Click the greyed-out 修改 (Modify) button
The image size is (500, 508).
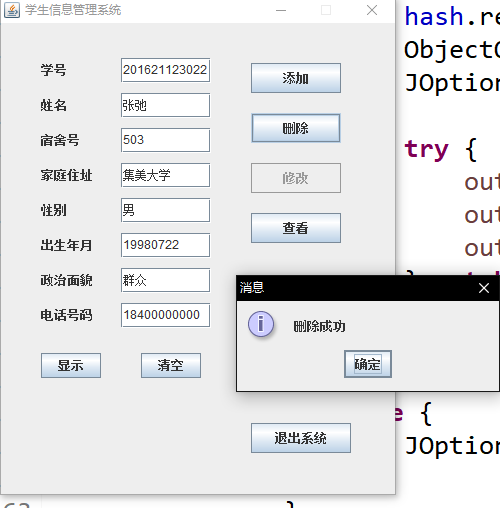click(296, 178)
